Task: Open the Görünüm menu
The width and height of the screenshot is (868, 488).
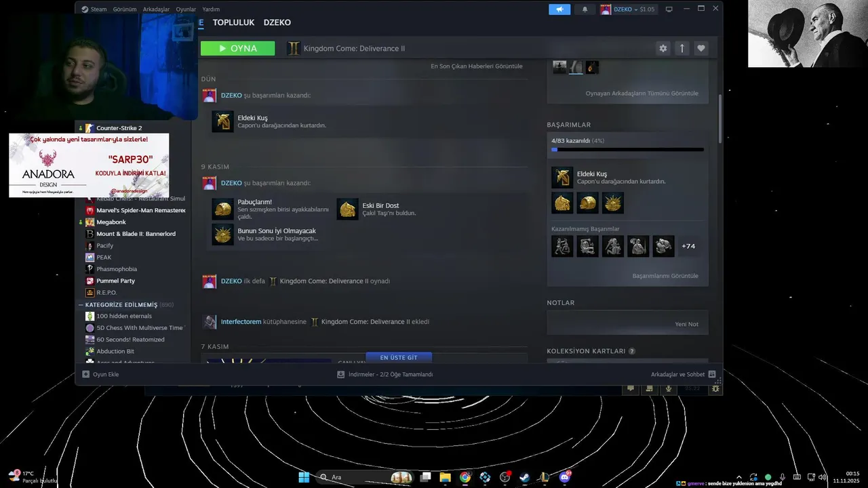Action: [125, 9]
